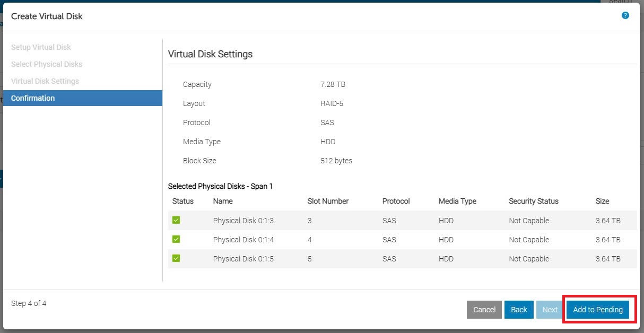
Task: Open the Virtual Disk Settings step
Action: pos(45,81)
